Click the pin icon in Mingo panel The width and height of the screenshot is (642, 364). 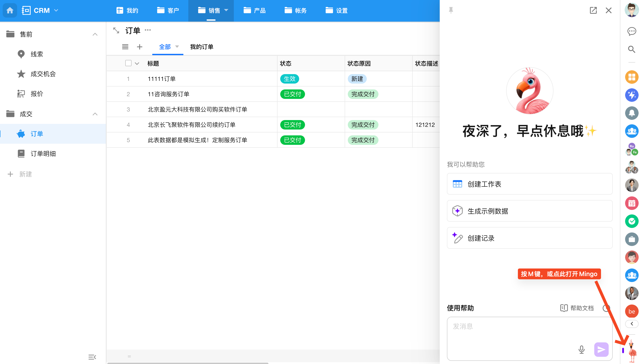(451, 10)
